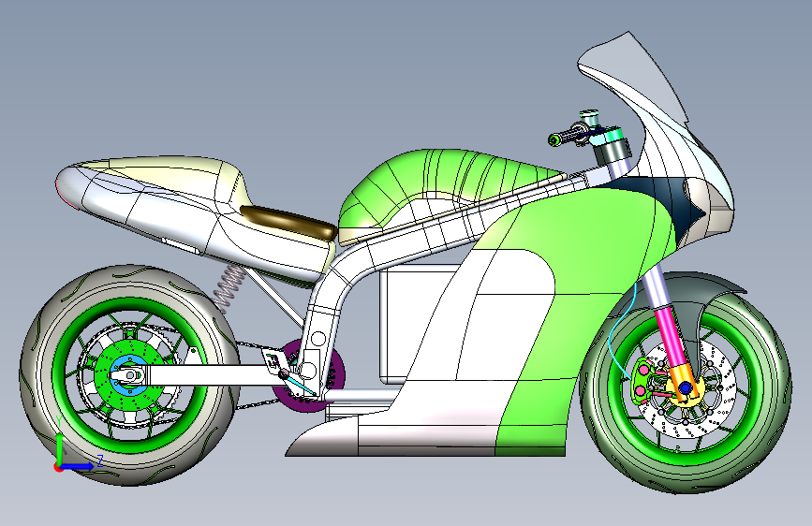Click the white battery box
This screenshot has height=526, width=812.
(x=414, y=321)
